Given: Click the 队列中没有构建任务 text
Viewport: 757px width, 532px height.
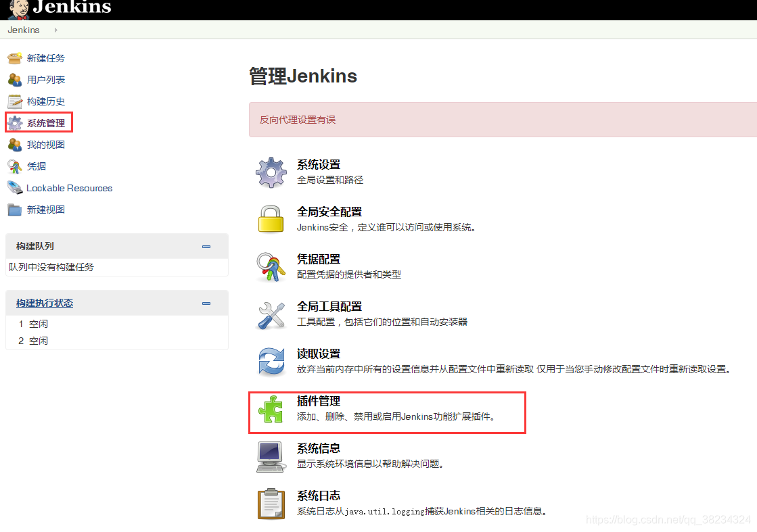Looking at the screenshot, I should [51, 267].
